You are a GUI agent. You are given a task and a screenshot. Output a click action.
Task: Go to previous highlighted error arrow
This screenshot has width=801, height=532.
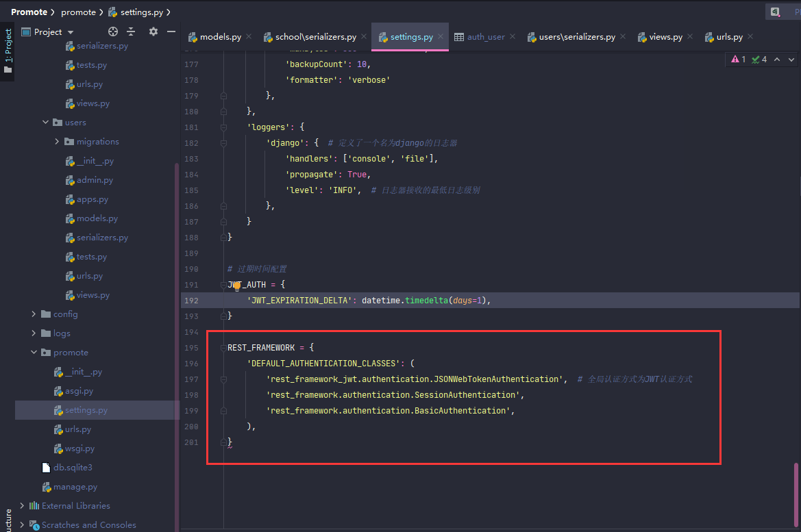coord(777,59)
